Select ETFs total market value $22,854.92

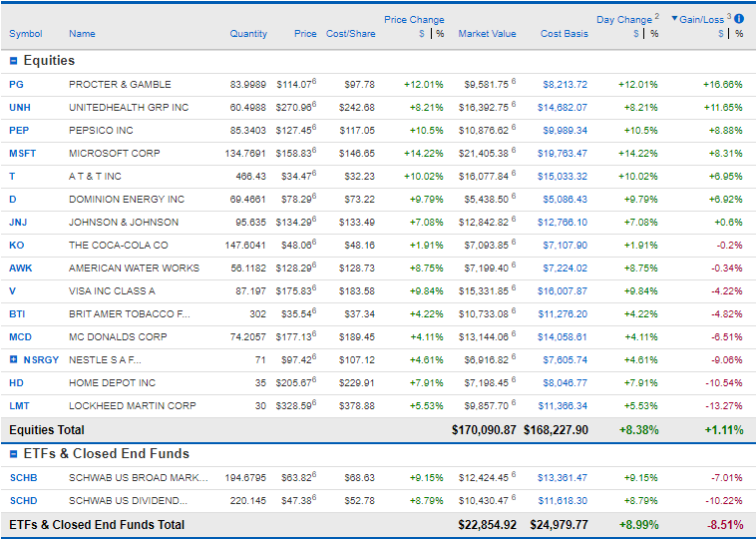(x=488, y=525)
